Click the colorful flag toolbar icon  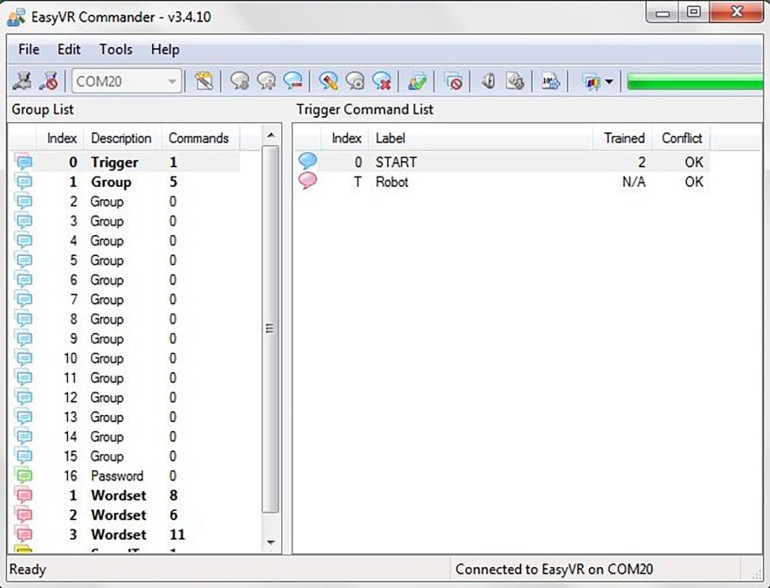click(x=591, y=82)
